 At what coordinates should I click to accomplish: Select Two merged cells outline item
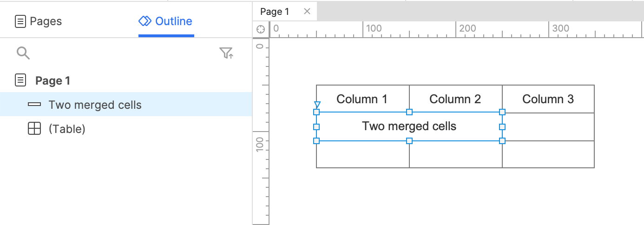[x=126, y=105]
